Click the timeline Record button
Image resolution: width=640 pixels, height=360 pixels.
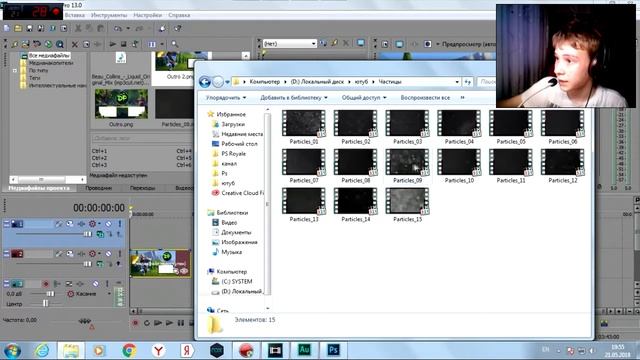[136, 323]
